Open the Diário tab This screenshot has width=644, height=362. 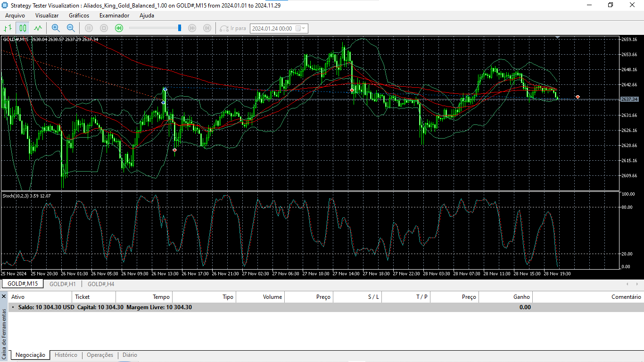pos(130,355)
